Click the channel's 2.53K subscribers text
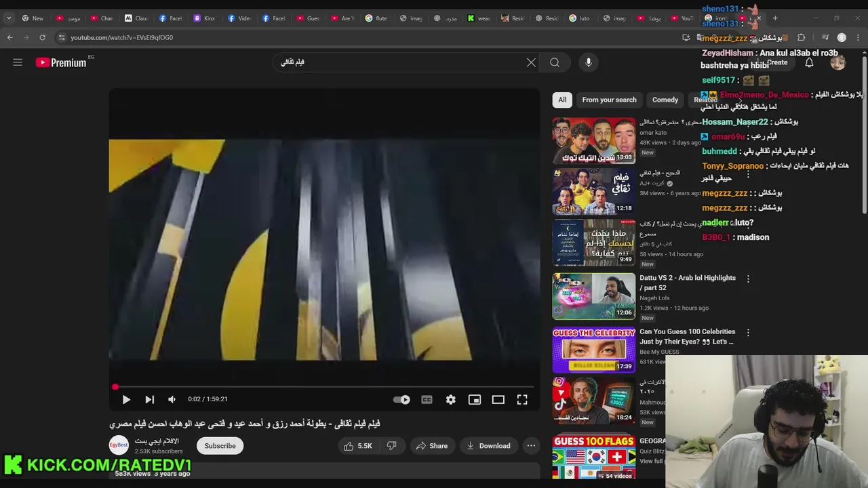This screenshot has height=488, width=868. [x=158, y=451]
